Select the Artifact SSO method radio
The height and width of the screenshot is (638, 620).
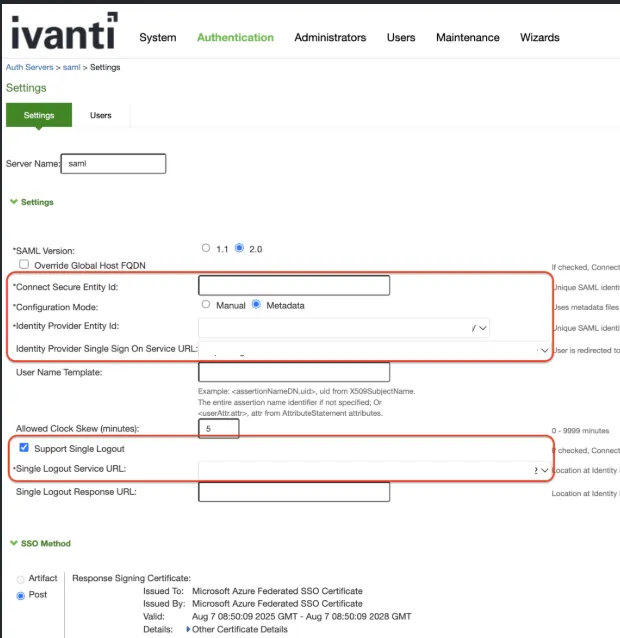[20, 579]
